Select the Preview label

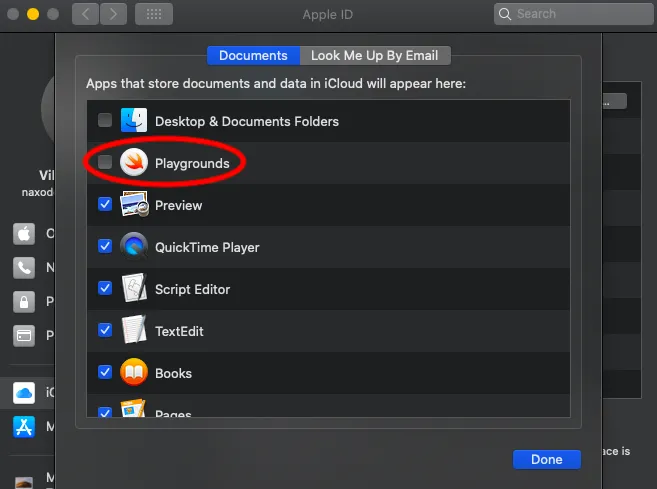(x=178, y=205)
